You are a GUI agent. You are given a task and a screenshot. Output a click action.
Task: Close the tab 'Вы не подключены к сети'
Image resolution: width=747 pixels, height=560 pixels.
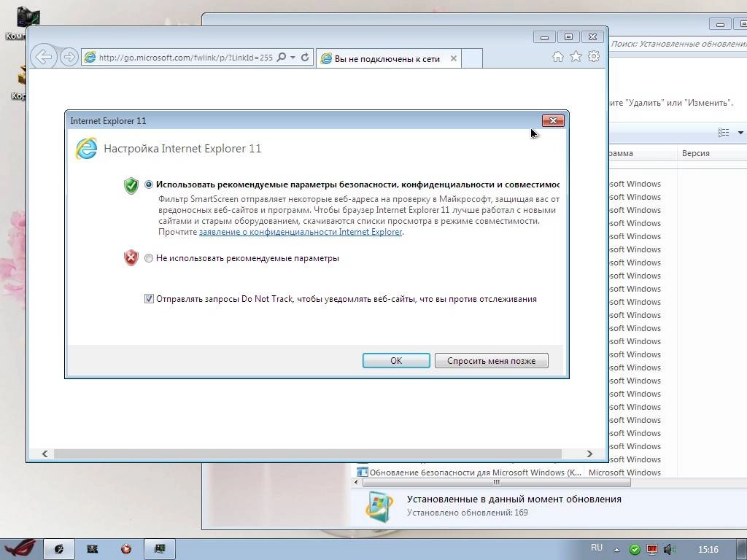tap(454, 58)
